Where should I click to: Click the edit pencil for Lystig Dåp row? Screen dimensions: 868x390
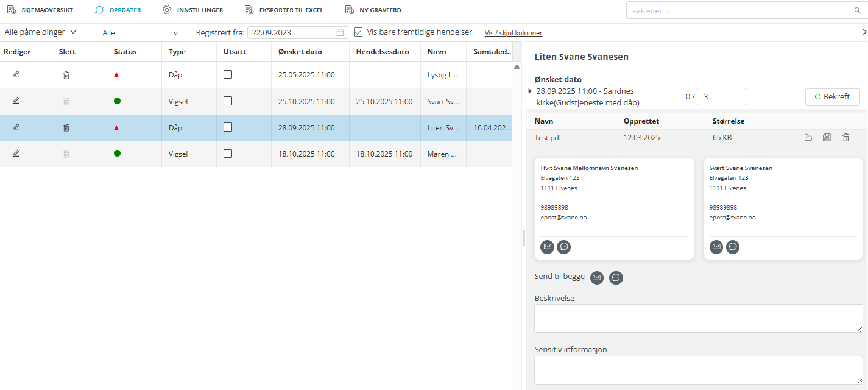click(16, 74)
